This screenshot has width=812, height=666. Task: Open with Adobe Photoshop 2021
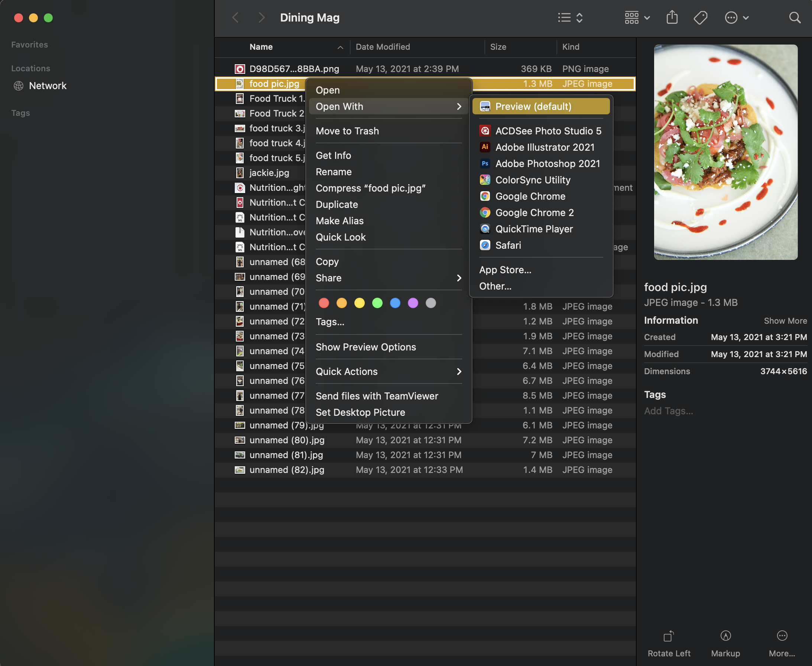tap(547, 163)
